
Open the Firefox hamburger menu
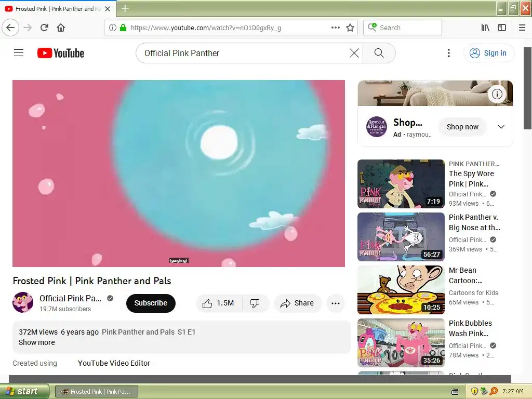tap(522, 28)
